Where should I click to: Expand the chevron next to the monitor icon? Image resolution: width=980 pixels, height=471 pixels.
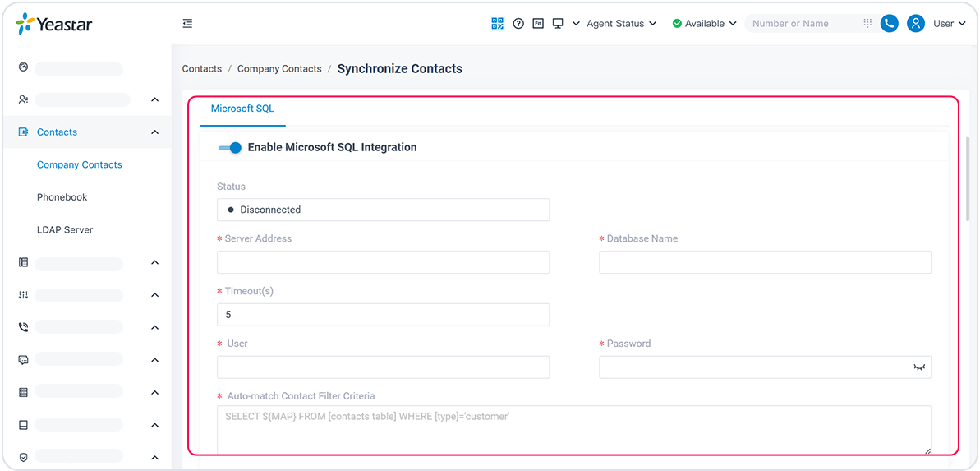[576, 23]
